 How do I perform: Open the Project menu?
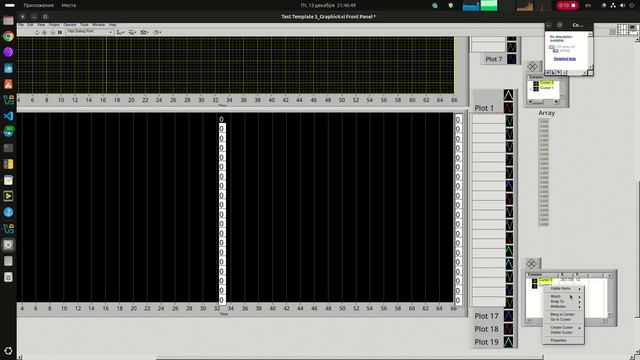pyautogui.click(x=54, y=25)
